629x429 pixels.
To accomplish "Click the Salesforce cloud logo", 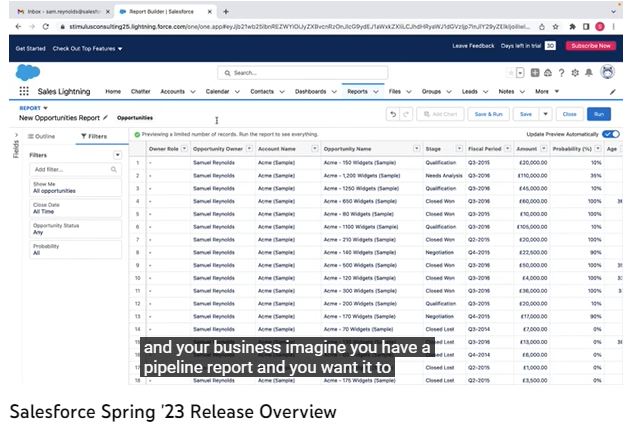I will 28,73.
